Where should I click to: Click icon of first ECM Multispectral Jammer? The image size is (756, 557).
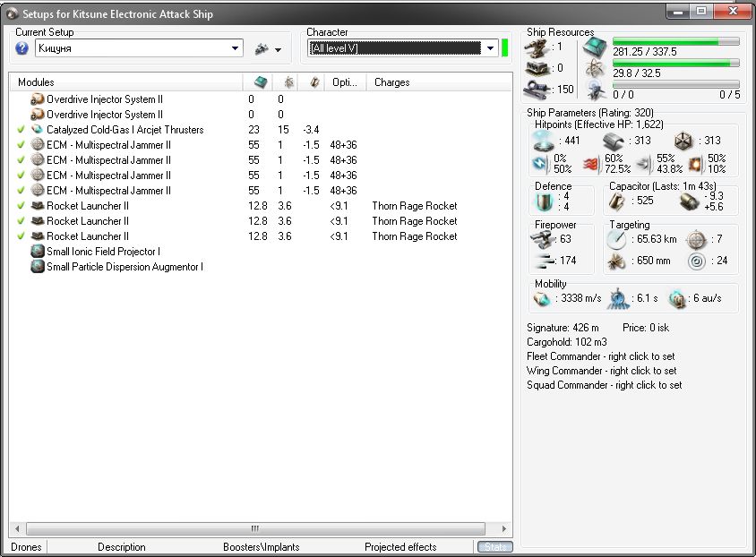pyautogui.click(x=37, y=144)
